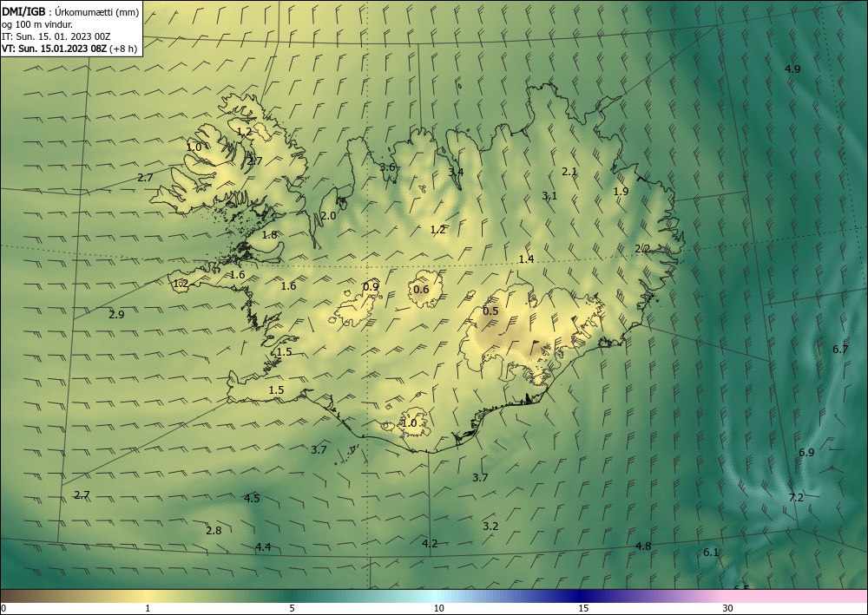This screenshot has height=615, width=868.
Task: Click the 0.9 value over the glacier
Action: pyautogui.click(x=371, y=286)
